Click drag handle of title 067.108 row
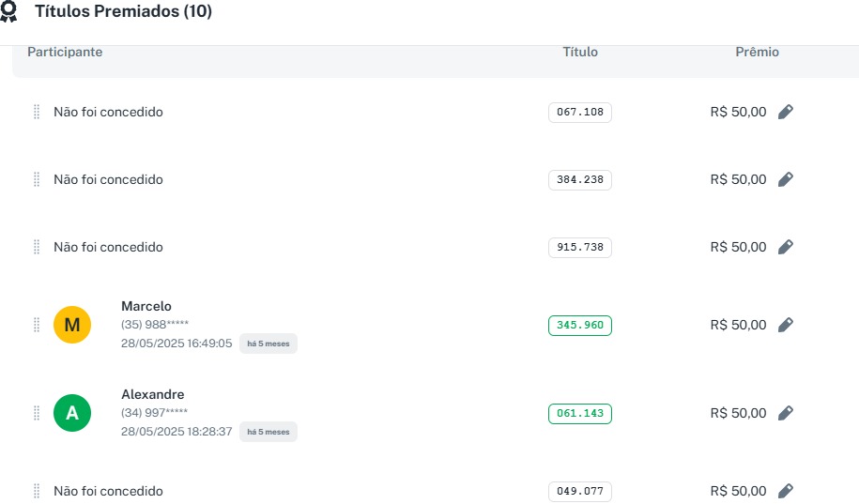 pos(37,112)
